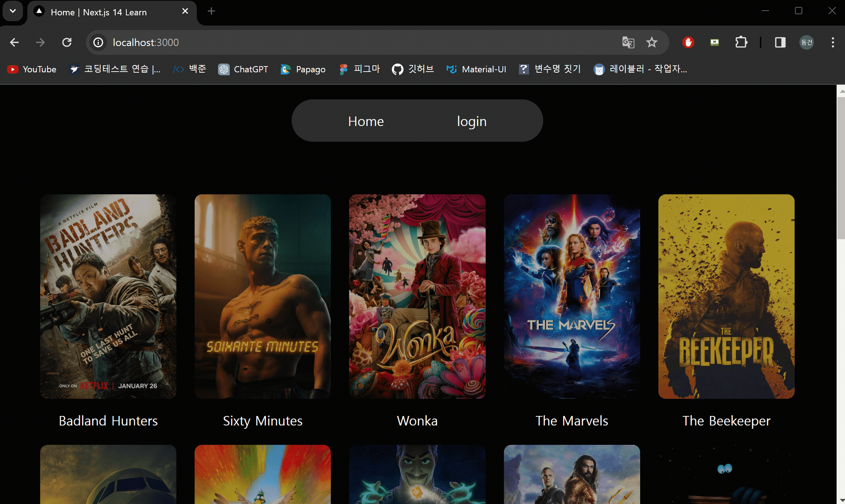Open the colorful duck poster in second row
This screenshot has width=845, height=504.
[x=263, y=474]
